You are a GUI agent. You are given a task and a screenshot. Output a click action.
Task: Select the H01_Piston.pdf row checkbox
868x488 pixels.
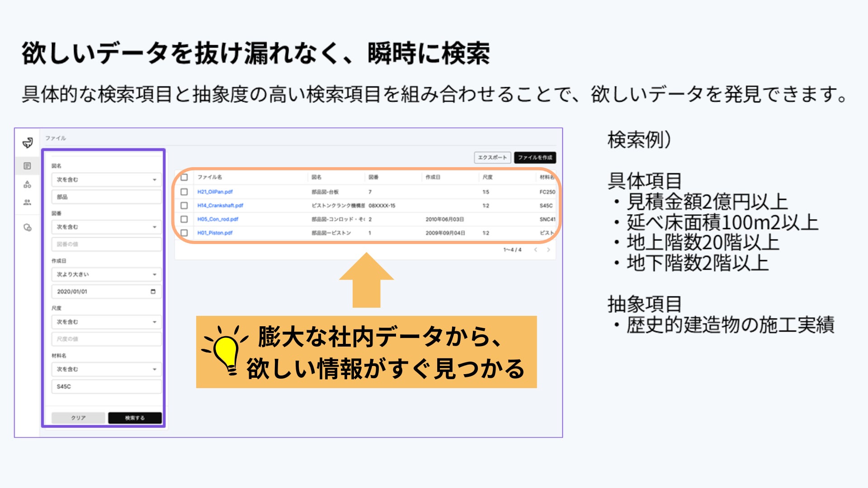[x=184, y=233]
